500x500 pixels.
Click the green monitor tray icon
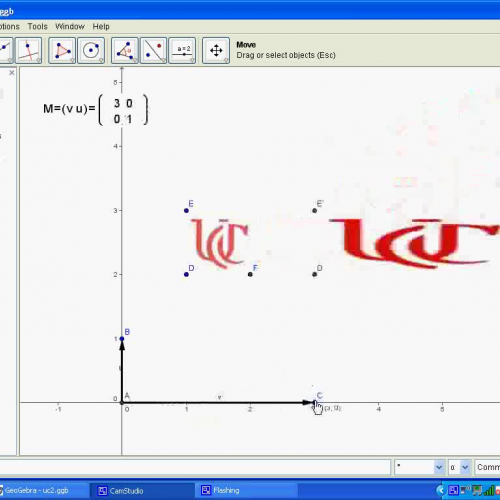[477, 490]
